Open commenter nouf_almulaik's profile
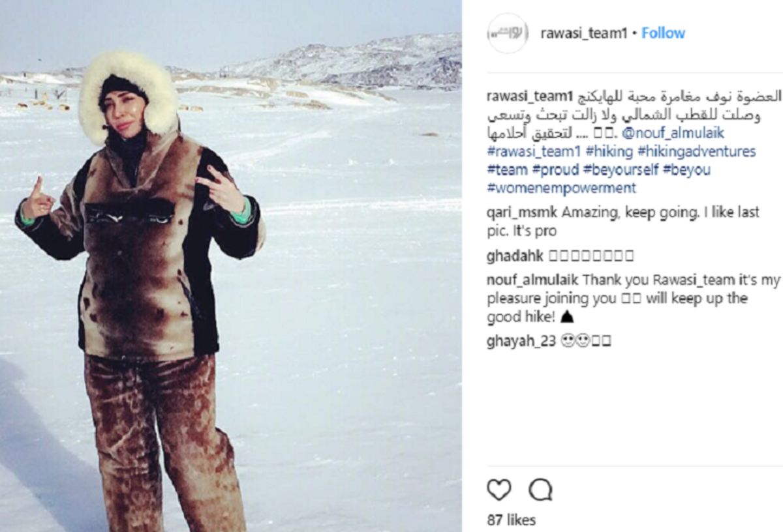783x532 pixels. [532, 280]
